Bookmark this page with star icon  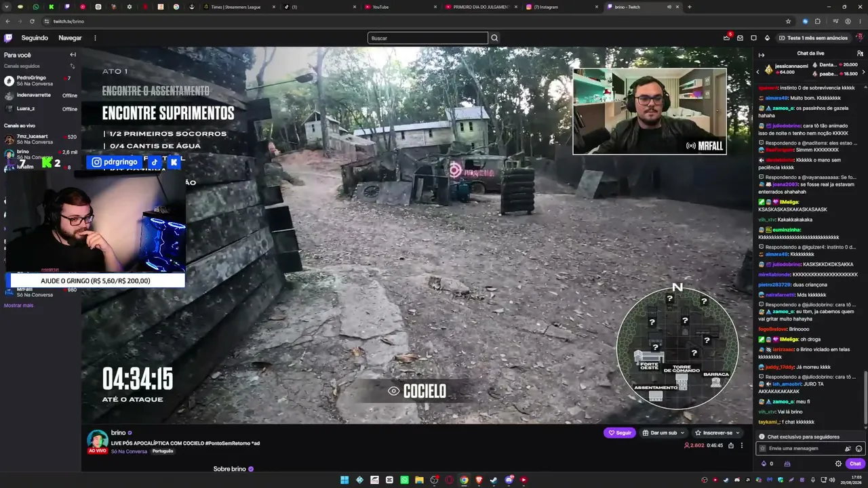click(x=788, y=21)
